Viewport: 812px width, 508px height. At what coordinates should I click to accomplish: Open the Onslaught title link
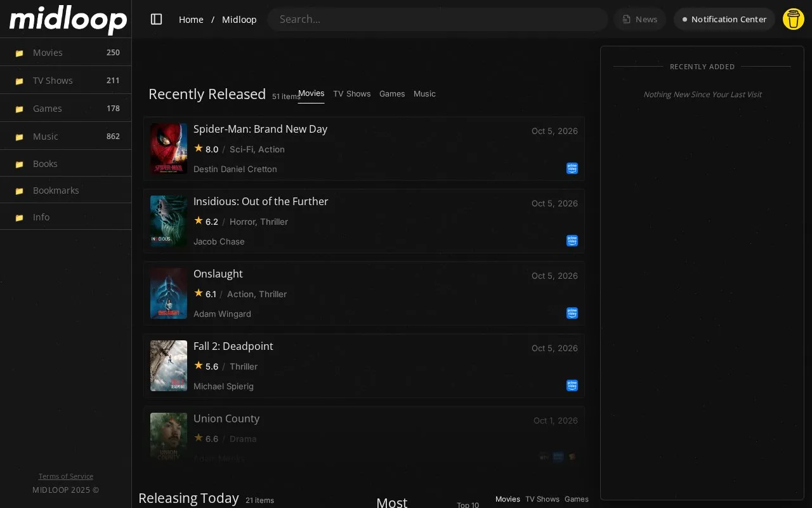[218, 274]
